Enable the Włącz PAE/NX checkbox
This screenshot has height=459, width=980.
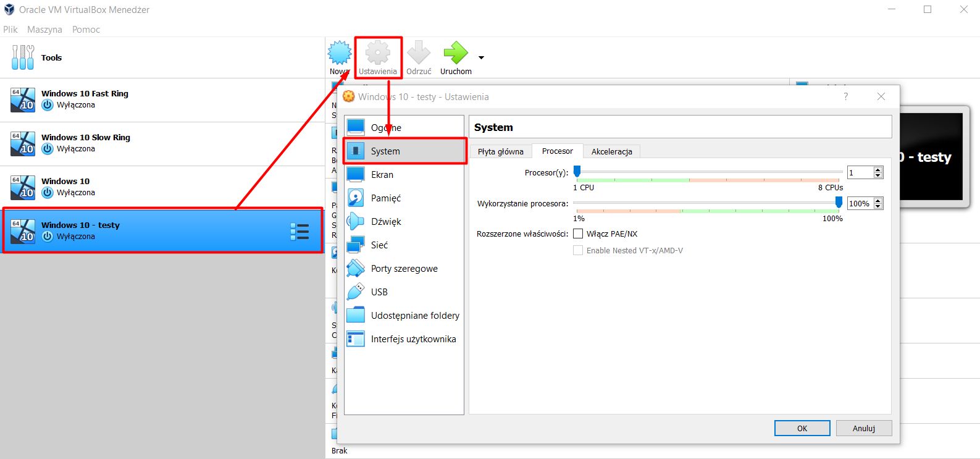click(578, 234)
